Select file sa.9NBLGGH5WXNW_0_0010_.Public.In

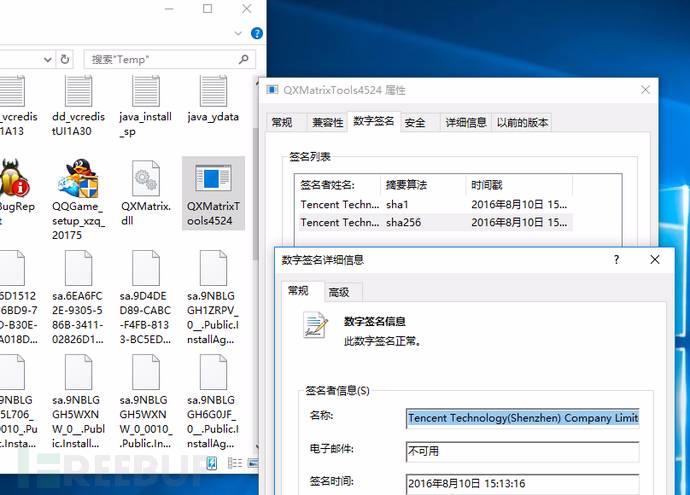click(x=146, y=401)
